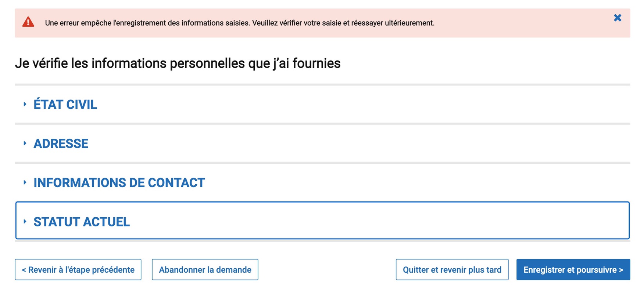Screen dimensions: 644x298
Task: Dismiss the error alert with the X
Action: (618, 18)
